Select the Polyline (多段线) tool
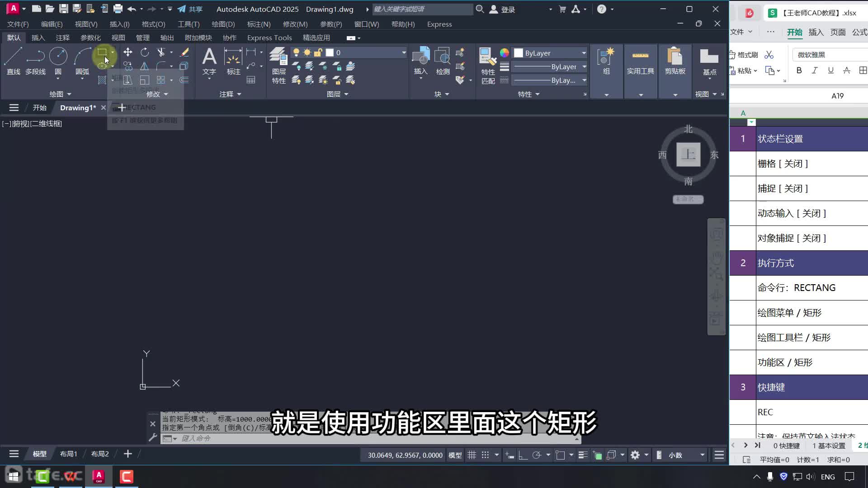This screenshot has height=488, width=868. [35, 61]
